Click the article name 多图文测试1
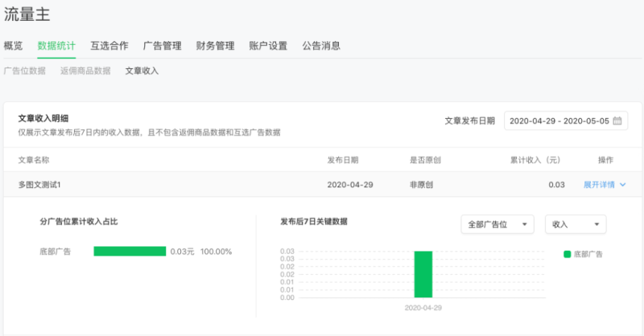 pos(39,185)
